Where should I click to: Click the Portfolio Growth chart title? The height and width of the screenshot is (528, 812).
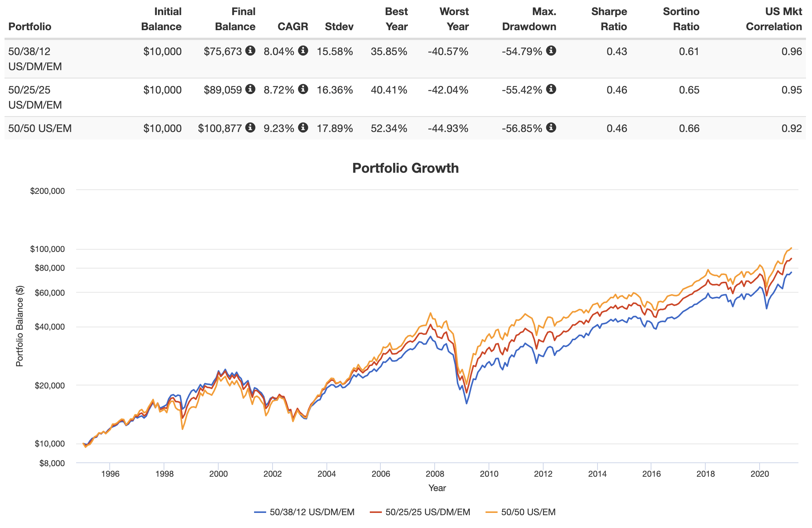406,168
